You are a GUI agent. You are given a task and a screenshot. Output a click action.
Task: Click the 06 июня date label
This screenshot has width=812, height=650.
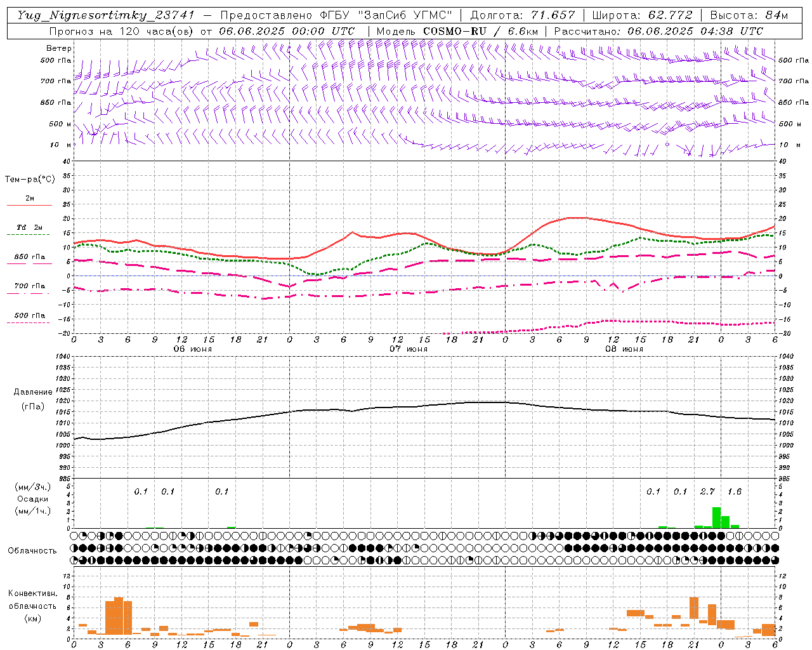click(193, 349)
